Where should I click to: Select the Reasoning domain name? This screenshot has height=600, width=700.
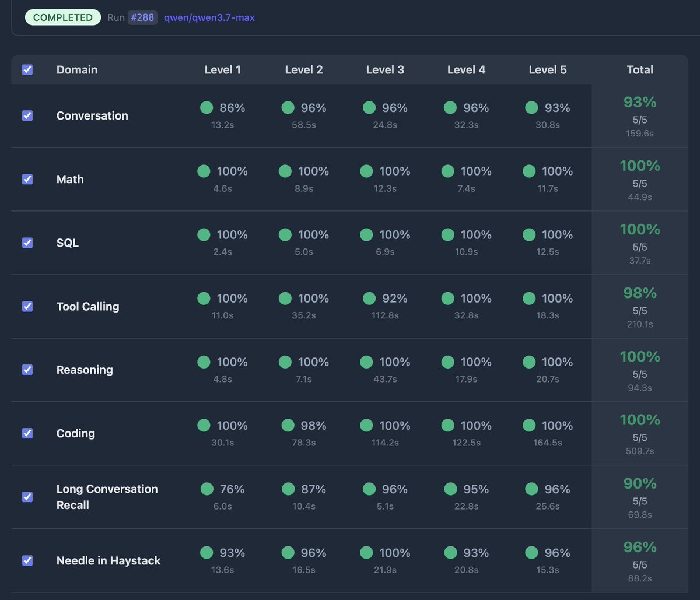coord(85,370)
